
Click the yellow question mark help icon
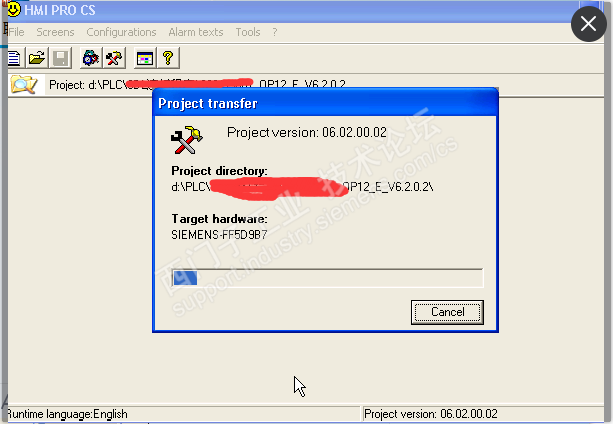click(x=168, y=58)
